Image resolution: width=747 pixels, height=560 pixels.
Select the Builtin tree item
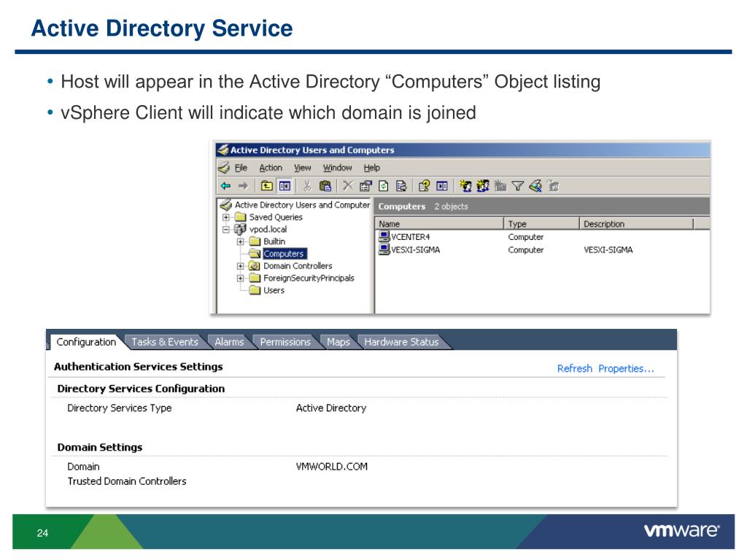click(274, 241)
